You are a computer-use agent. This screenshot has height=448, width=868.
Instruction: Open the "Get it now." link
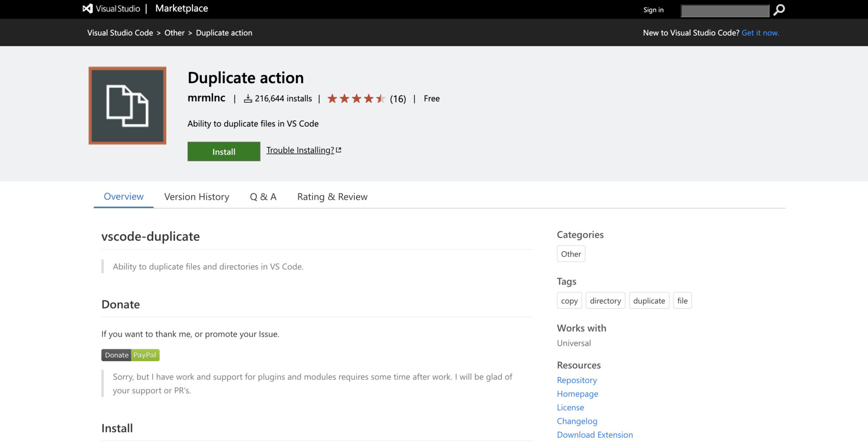[x=761, y=33]
